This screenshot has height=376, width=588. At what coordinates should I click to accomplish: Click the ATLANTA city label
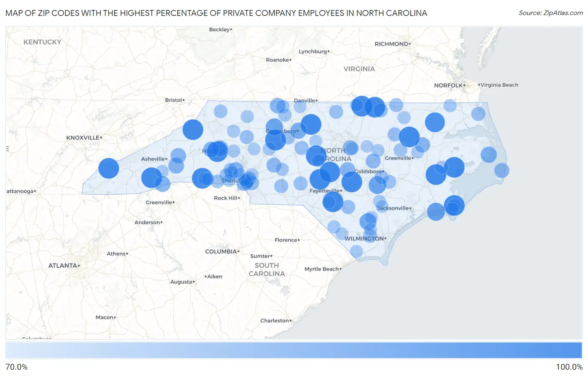pos(64,266)
